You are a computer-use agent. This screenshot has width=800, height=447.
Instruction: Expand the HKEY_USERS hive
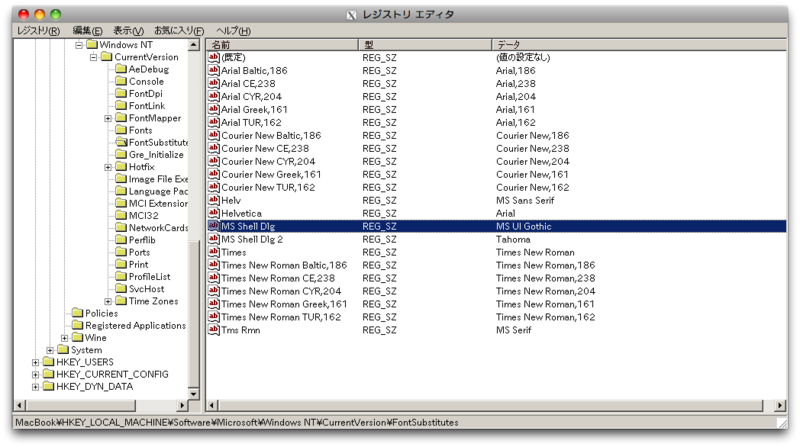point(35,362)
